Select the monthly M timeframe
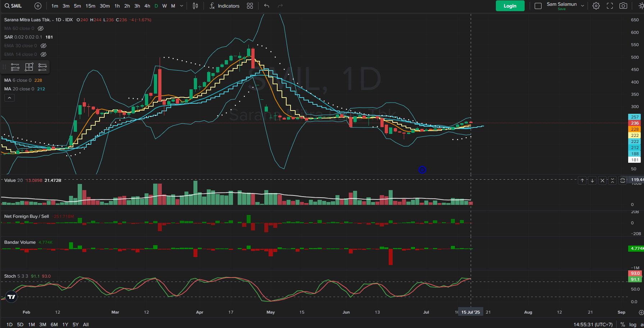644x328 pixels. [173, 6]
